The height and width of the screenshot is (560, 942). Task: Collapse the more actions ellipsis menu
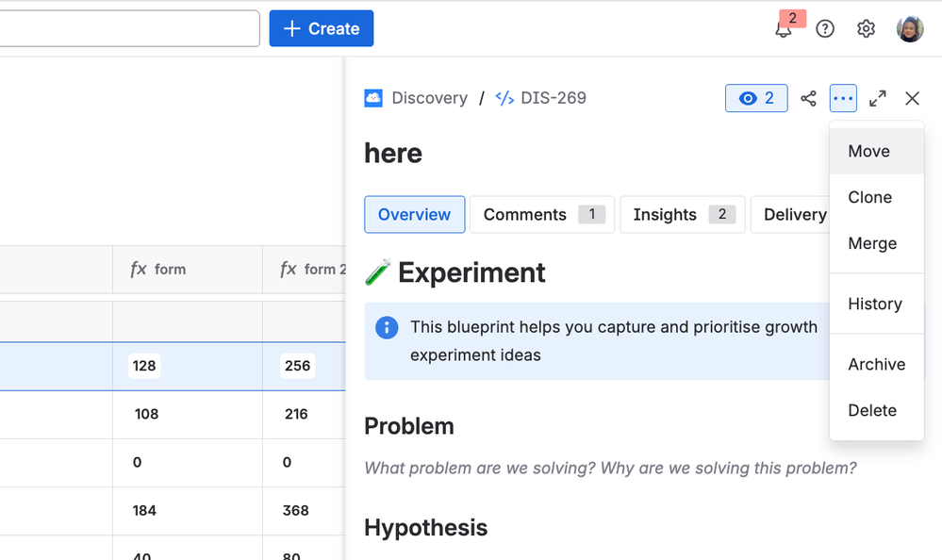pos(843,98)
